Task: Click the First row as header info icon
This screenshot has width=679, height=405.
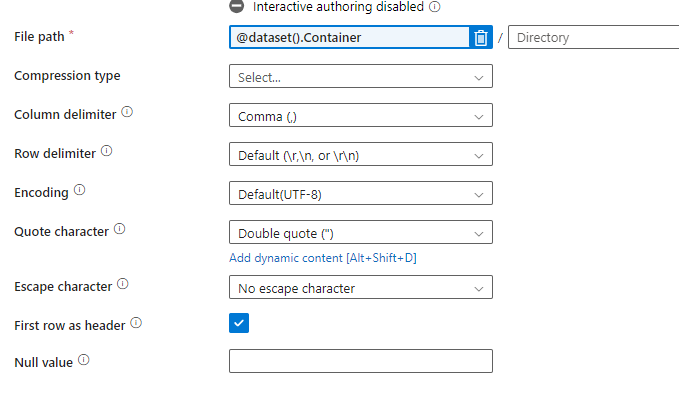Action: [136, 323]
